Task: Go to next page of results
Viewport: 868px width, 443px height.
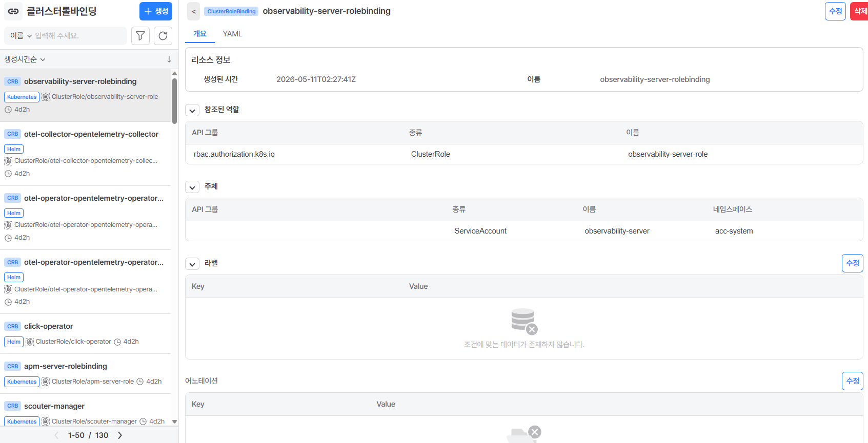Action: click(x=120, y=435)
